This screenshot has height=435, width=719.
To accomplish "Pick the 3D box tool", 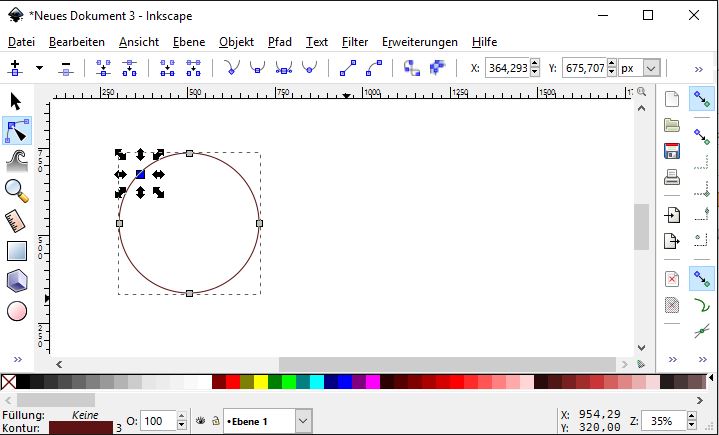I will point(16,281).
